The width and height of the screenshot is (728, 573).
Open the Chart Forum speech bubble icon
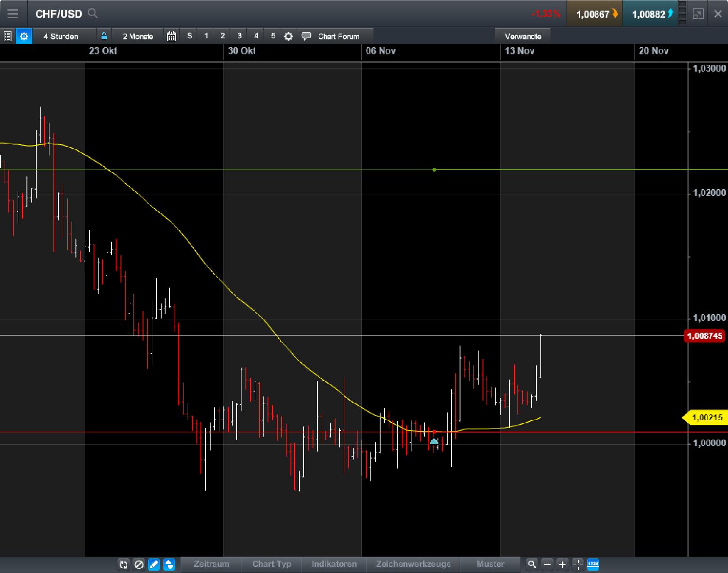[x=306, y=36]
